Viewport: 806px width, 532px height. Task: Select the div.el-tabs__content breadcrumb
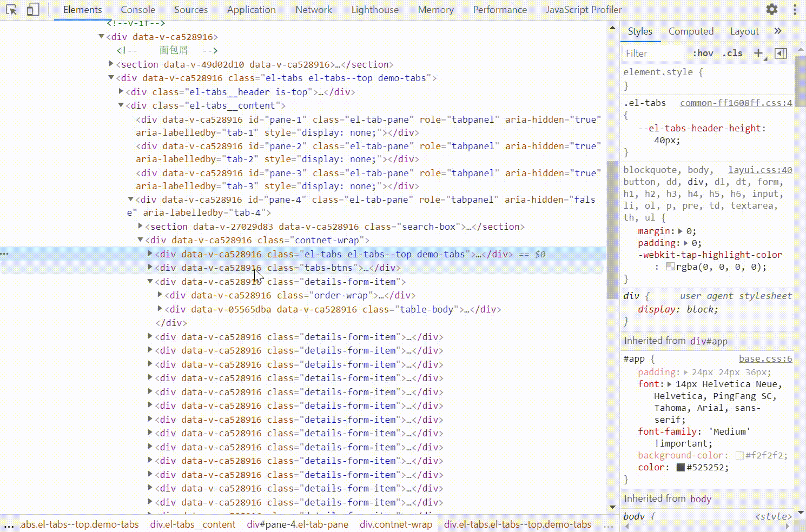coord(193,524)
